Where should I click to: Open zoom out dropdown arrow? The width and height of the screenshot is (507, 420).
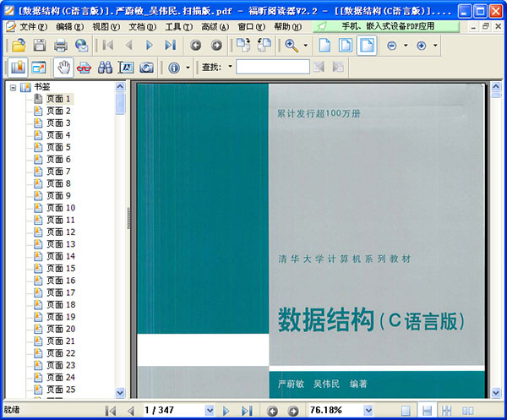click(x=406, y=46)
